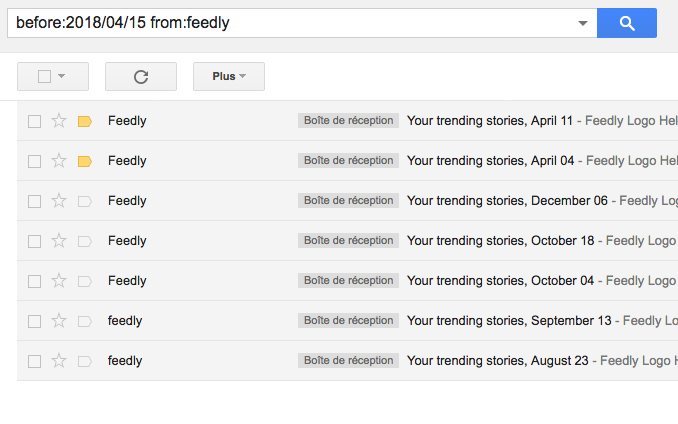Screen dimensions: 678x424
Task: Click the refresh icon button
Action: pos(140,76)
